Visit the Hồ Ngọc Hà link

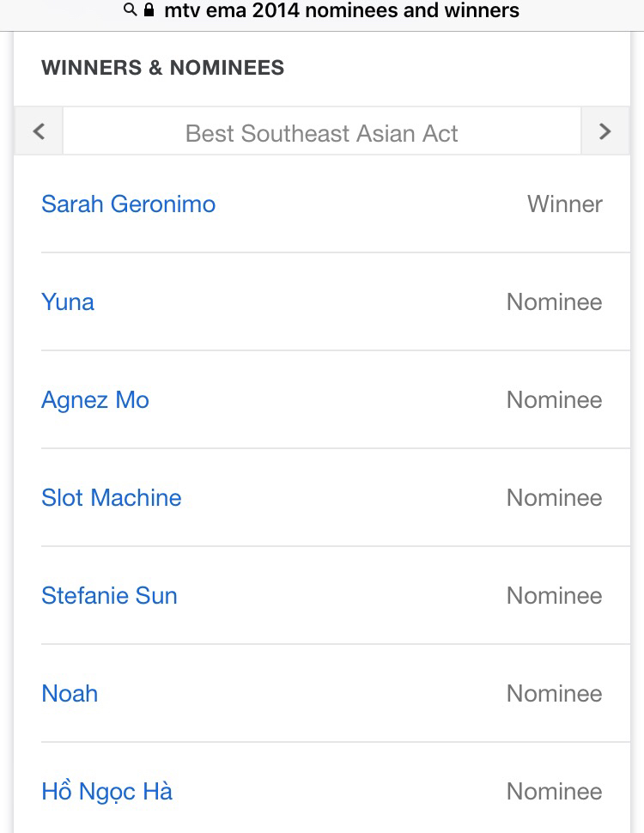(107, 792)
